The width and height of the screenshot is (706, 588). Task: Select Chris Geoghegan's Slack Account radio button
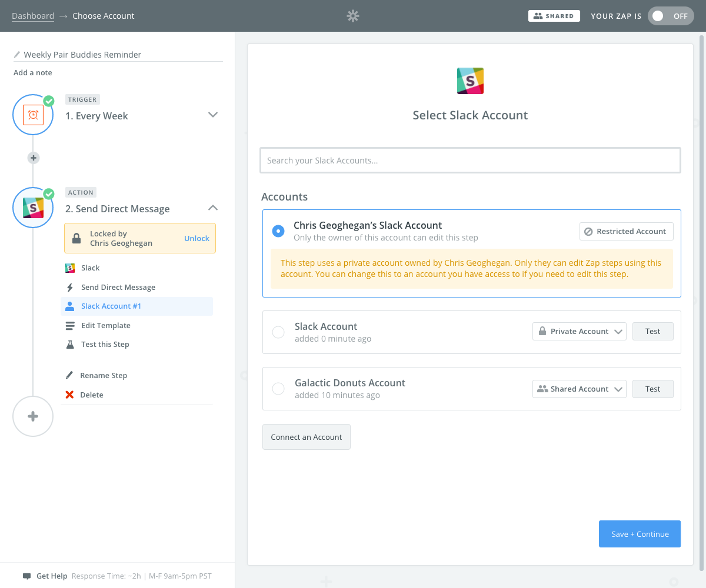[x=278, y=231]
